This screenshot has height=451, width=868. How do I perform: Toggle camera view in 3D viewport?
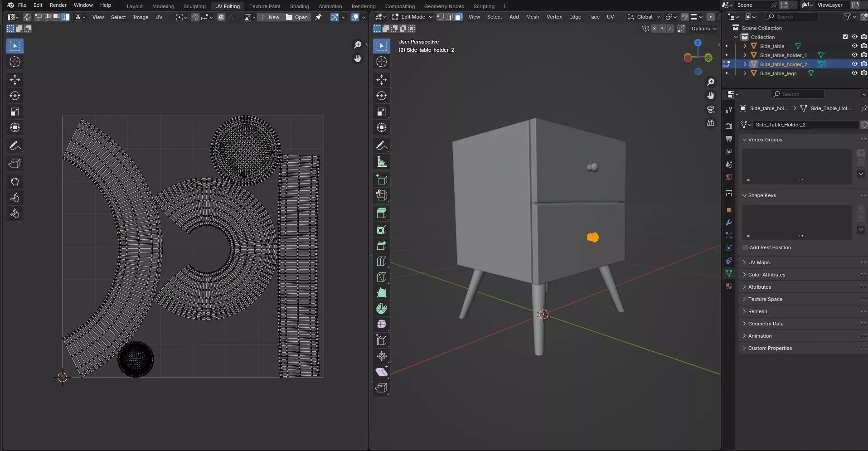pos(711,109)
